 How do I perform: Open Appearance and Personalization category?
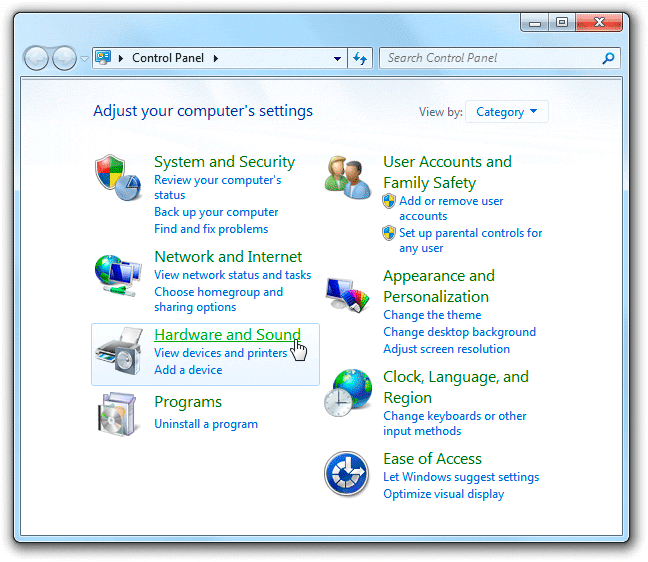(438, 286)
